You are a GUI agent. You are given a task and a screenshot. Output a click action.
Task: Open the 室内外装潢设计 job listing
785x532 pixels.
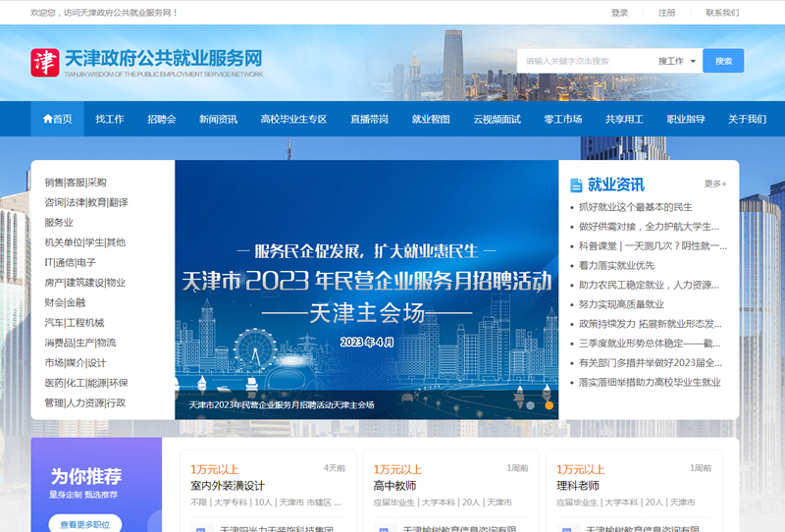pyautogui.click(x=228, y=486)
